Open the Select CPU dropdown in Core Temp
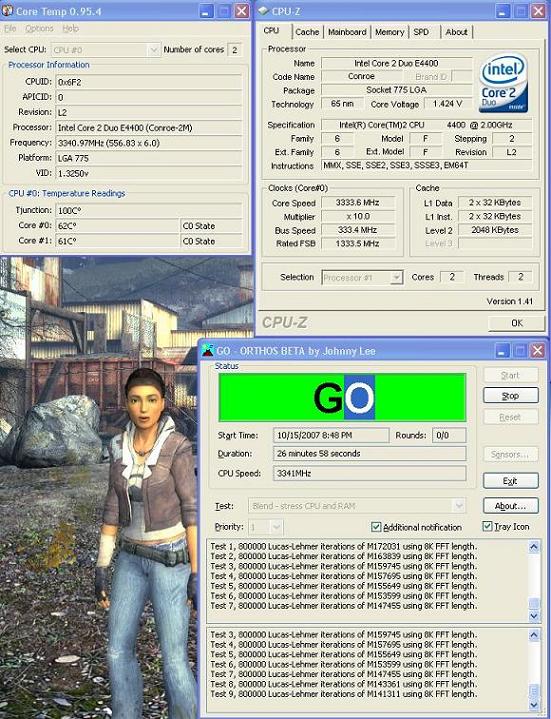 coord(154,50)
